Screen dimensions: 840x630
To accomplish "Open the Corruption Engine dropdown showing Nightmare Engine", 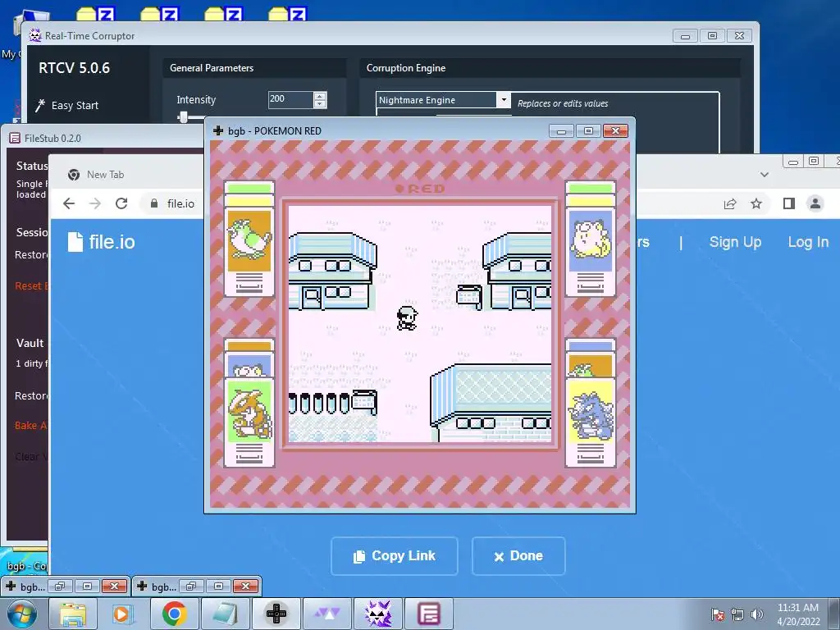I will pyautogui.click(x=503, y=99).
